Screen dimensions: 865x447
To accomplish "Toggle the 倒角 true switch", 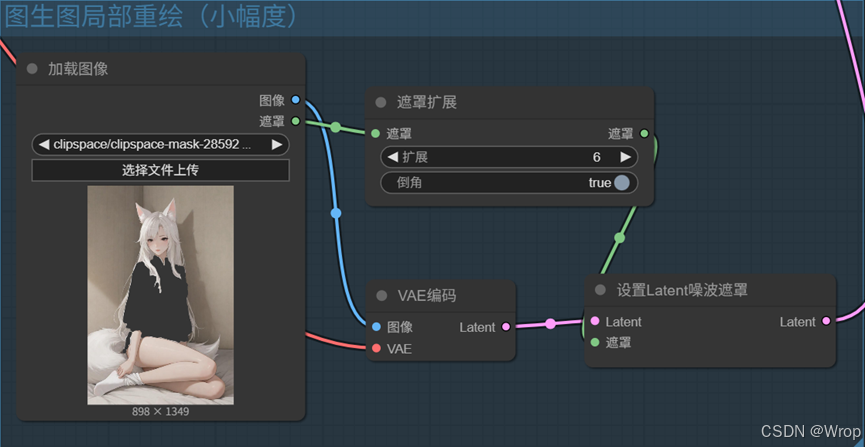I will coord(622,183).
